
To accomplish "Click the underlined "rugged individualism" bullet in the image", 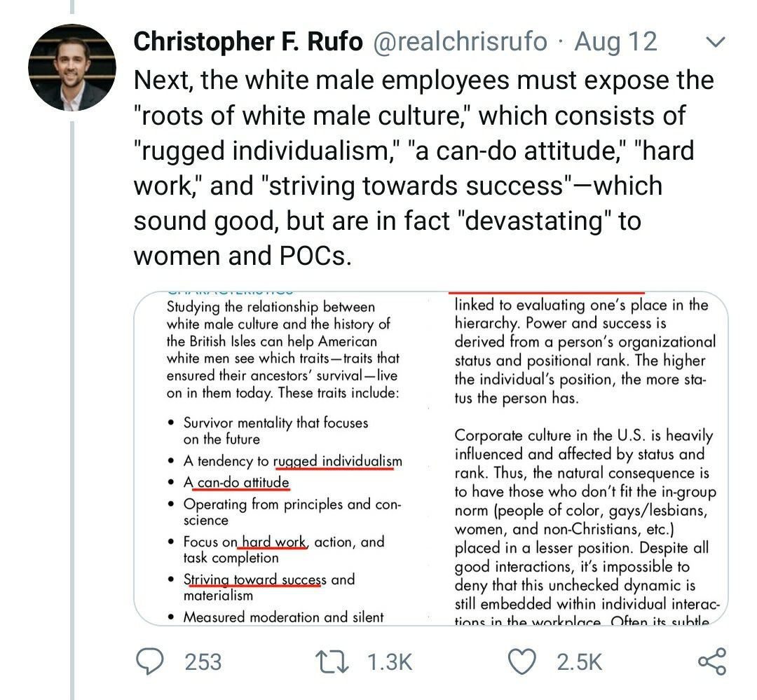I will (338, 461).
